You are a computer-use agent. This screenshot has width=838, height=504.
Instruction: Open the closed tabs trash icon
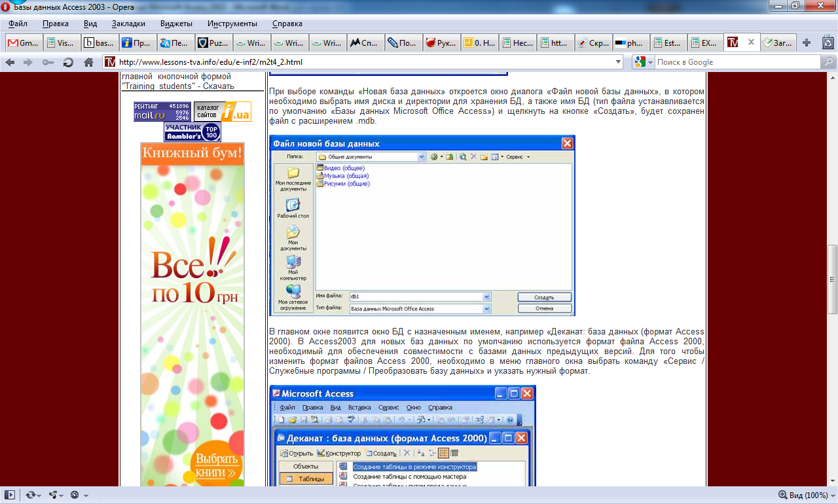pyautogui.click(x=828, y=43)
